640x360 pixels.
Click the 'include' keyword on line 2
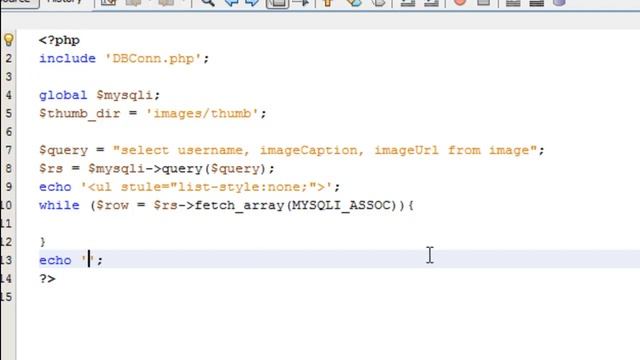point(67,58)
